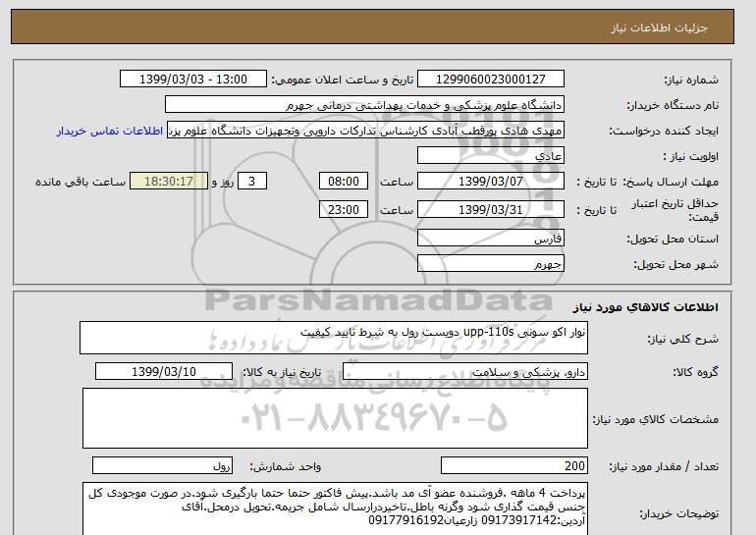Click the request creator field مهدی هادی پورقطب آبادی
756x535 pixels.
[x=365, y=131]
